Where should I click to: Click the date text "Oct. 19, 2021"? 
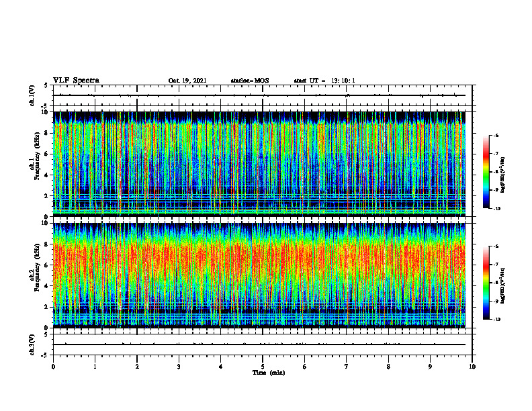187,81
